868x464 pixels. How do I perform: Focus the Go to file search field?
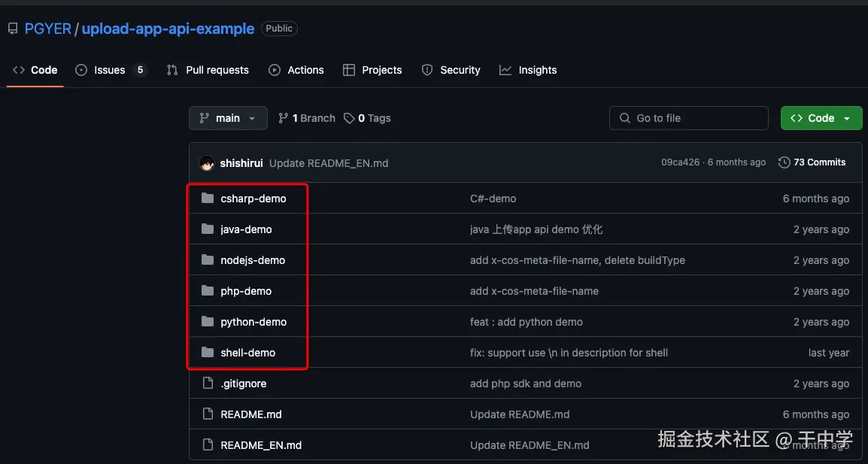click(689, 118)
